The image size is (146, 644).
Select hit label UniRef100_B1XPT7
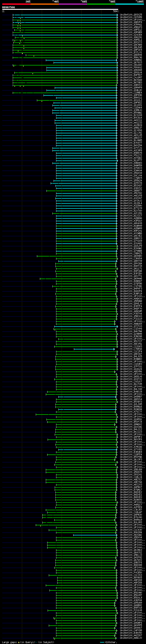tap(131, 161)
